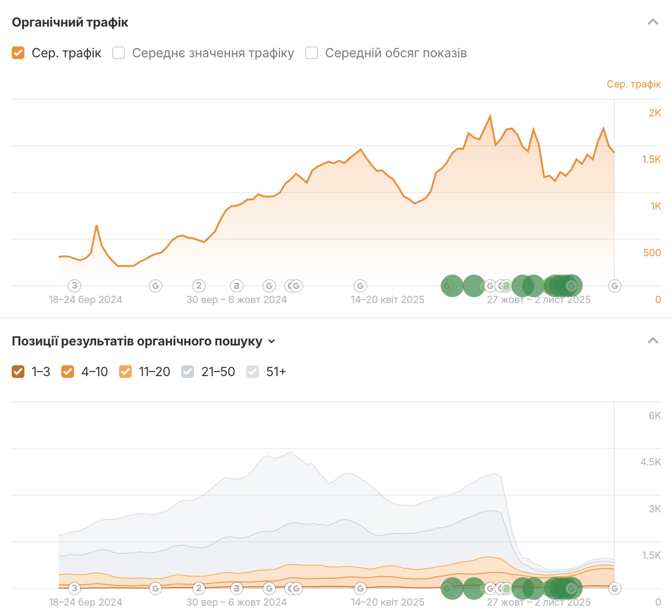The image size is (672, 616).
Task: Toggle the '51+' positions filter
Action: click(253, 372)
